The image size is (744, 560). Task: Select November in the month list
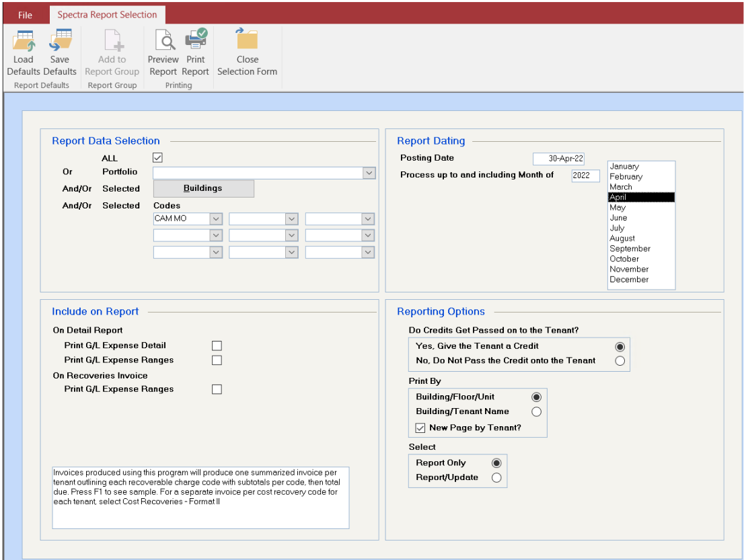tap(641, 270)
